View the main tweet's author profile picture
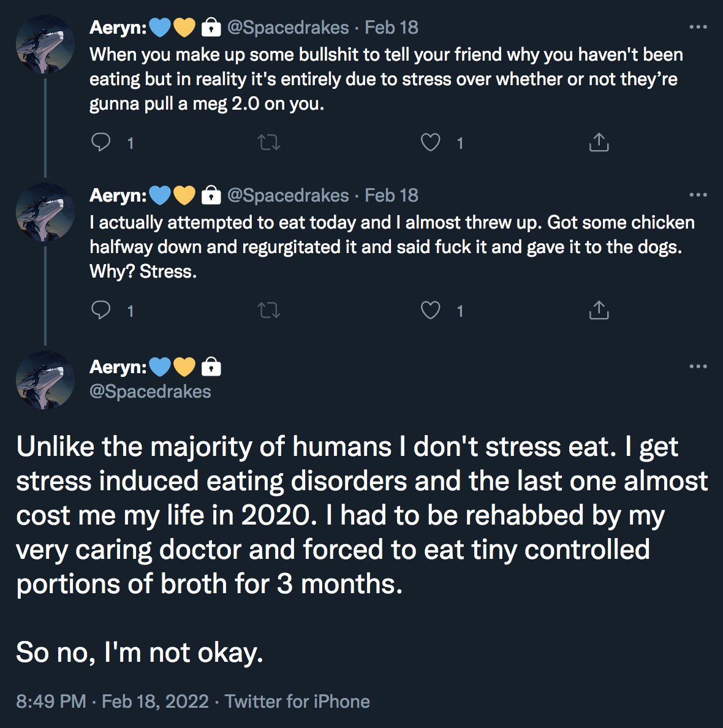This screenshot has height=728, width=723. click(x=45, y=381)
